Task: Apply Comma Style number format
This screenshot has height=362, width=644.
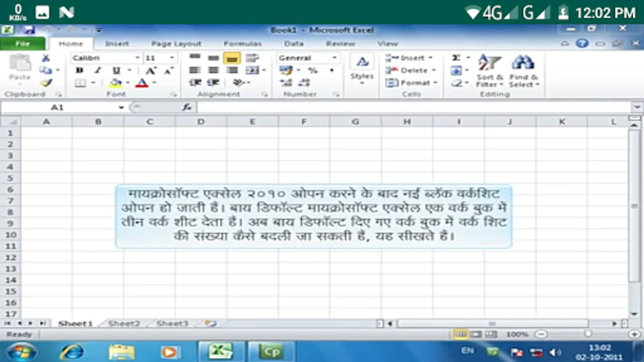Action: pos(332,70)
